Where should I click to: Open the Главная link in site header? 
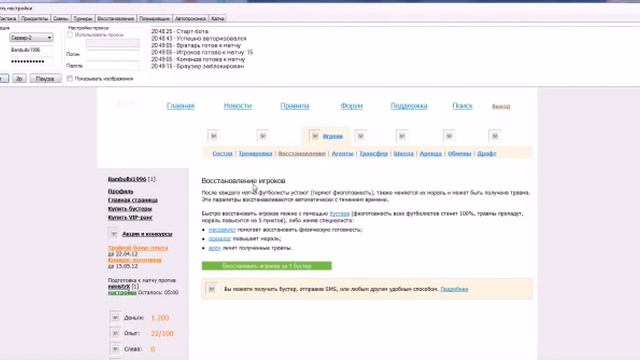click(180, 106)
